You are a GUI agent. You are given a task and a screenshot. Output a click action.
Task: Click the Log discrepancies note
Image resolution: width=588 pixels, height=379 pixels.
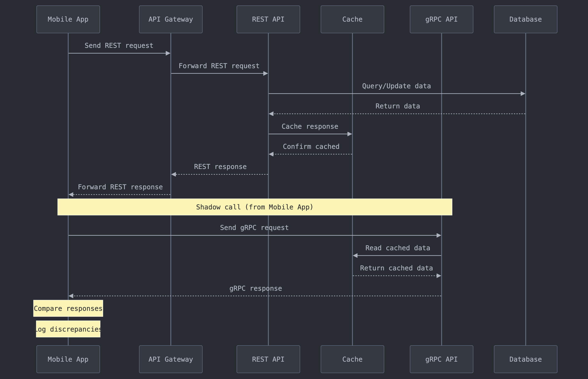(68, 329)
